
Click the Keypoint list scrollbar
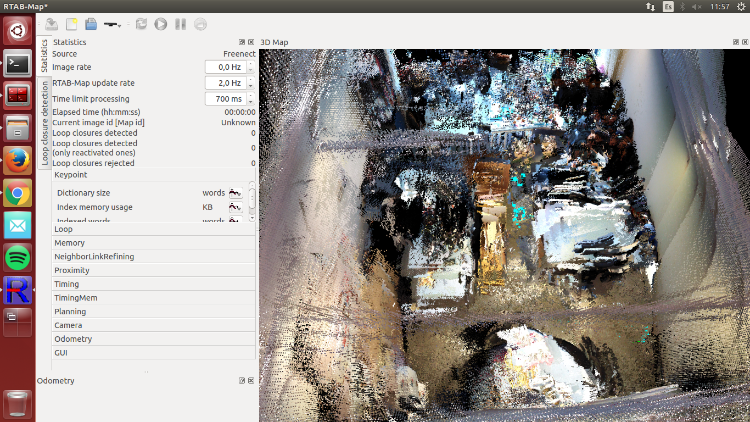[x=252, y=200]
